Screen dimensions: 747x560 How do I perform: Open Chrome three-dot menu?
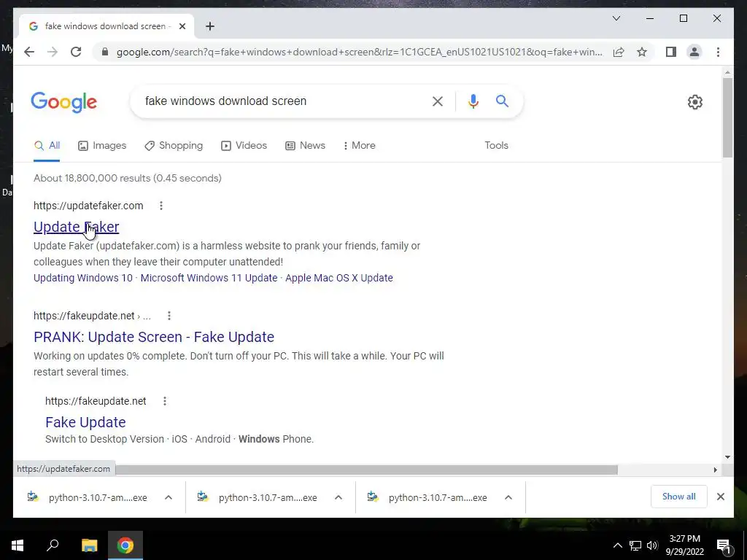pos(718,52)
